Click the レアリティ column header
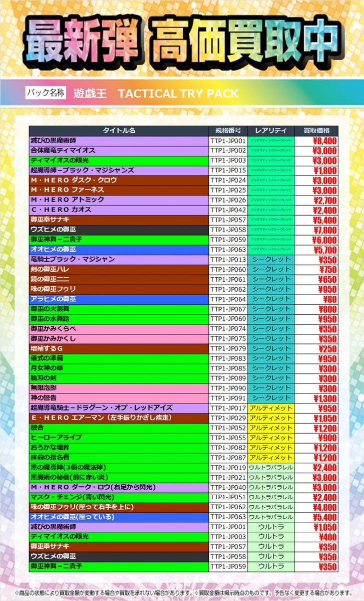The image size is (364, 601). (x=270, y=131)
